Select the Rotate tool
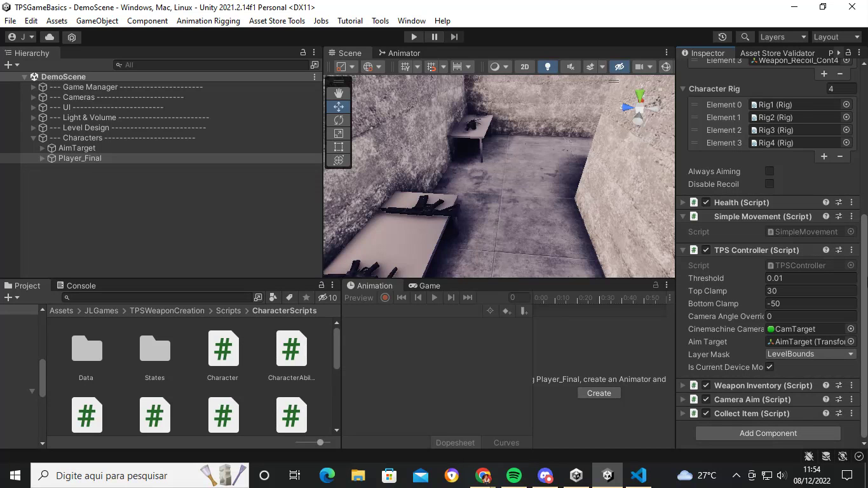Image resolution: width=868 pixels, height=488 pixels. tap(339, 120)
